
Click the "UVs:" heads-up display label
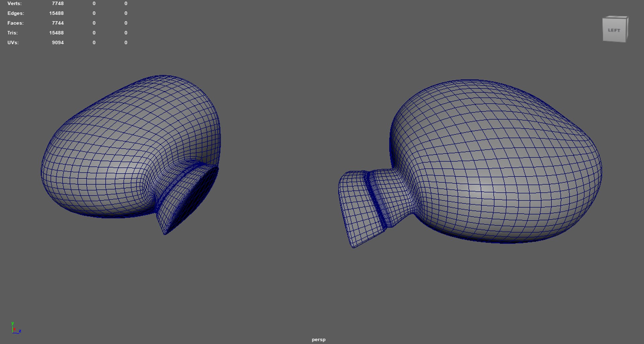pos(13,43)
